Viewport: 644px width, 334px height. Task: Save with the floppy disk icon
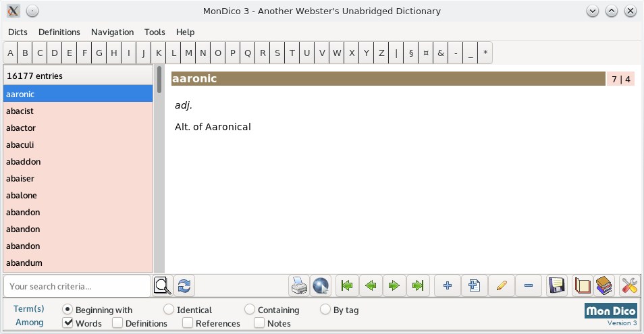coord(556,285)
